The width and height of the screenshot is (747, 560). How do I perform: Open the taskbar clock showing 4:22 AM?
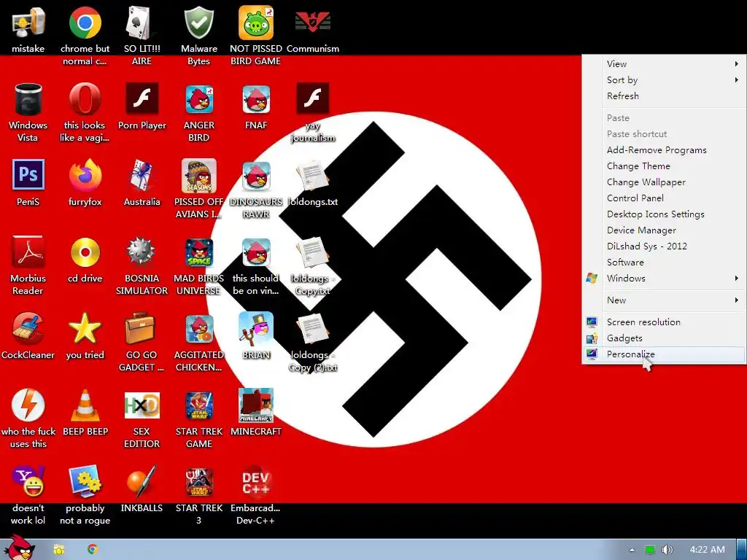click(707, 550)
